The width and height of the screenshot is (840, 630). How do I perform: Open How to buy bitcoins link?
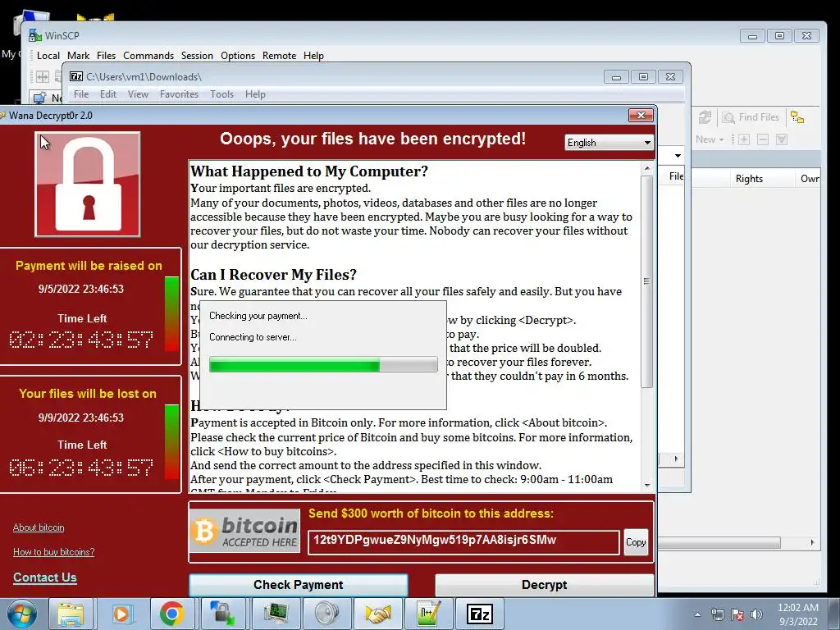53,552
